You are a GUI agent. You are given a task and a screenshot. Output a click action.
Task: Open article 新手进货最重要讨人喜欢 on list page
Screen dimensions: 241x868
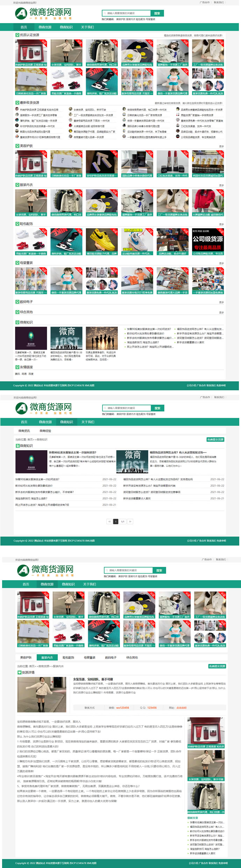[x=137, y=498]
